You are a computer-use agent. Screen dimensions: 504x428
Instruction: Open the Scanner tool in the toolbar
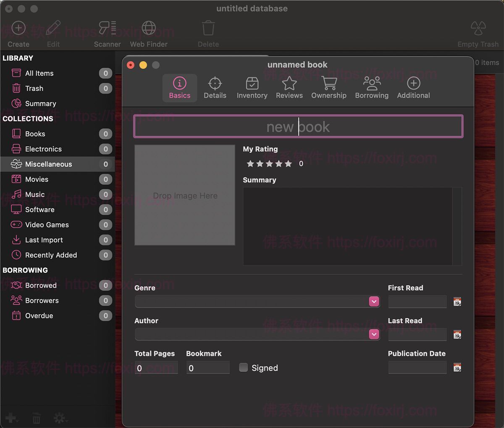point(108,28)
